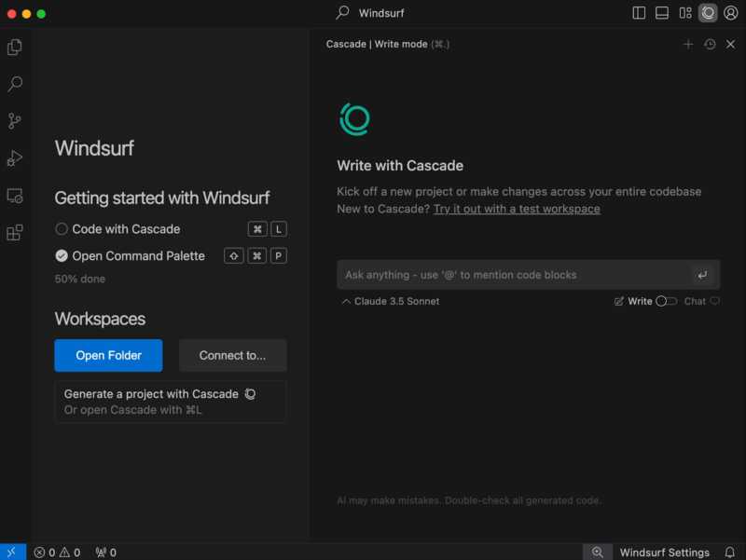Image resolution: width=746 pixels, height=560 pixels.
Task: Open the Run and Debug view
Action: click(x=15, y=158)
